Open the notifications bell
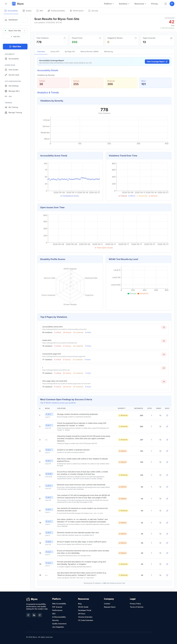The height and width of the screenshot is (644, 177). point(165,4)
